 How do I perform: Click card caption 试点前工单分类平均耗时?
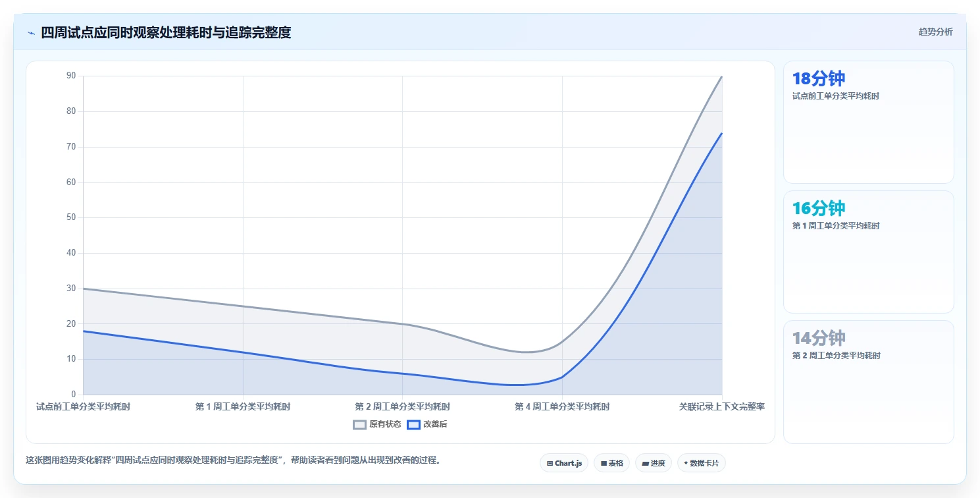click(836, 96)
